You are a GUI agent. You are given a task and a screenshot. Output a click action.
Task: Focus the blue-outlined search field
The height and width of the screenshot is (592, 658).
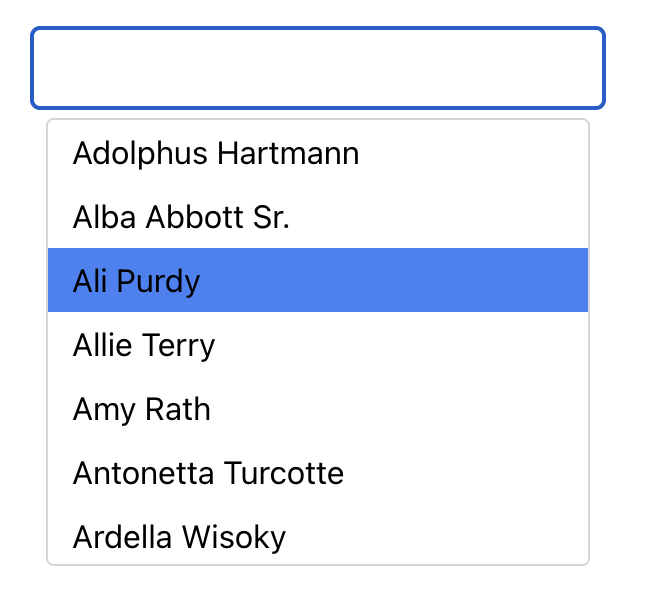[x=318, y=68]
